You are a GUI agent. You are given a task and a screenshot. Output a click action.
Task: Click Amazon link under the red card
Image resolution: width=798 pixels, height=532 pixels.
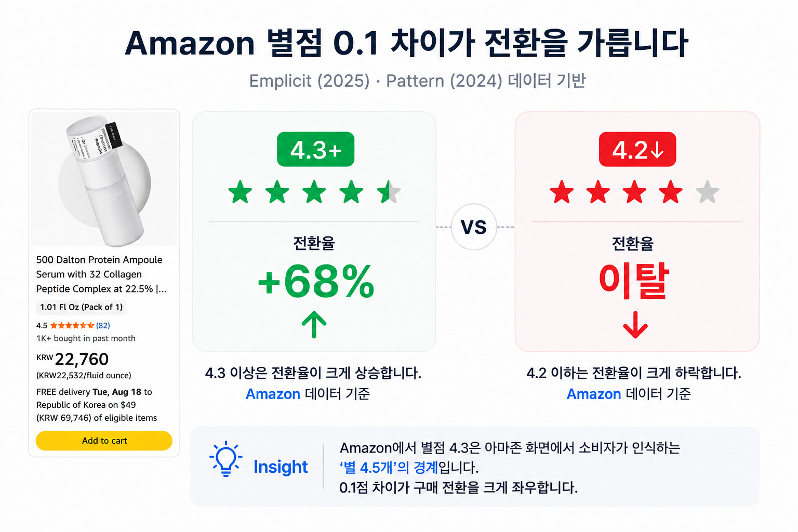(594, 394)
